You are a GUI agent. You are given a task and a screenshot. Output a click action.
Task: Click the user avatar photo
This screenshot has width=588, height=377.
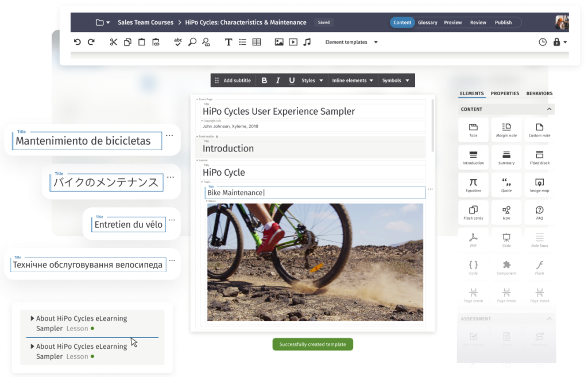coord(562,22)
